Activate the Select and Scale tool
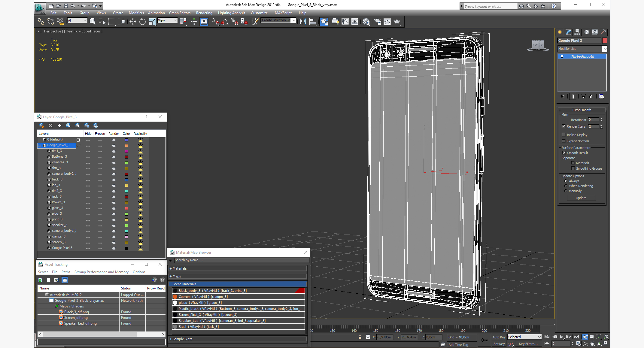Image resolution: width=644 pixels, height=348 pixels. pos(152,21)
